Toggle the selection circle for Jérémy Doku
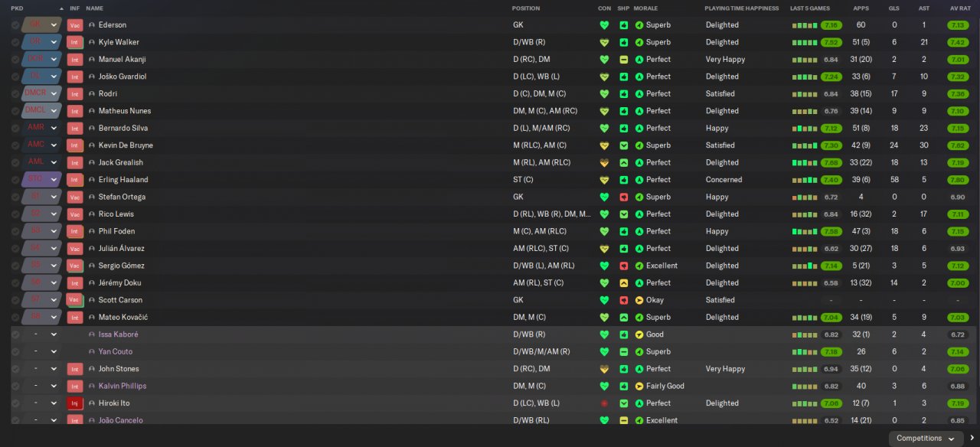 (x=15, y=283)
